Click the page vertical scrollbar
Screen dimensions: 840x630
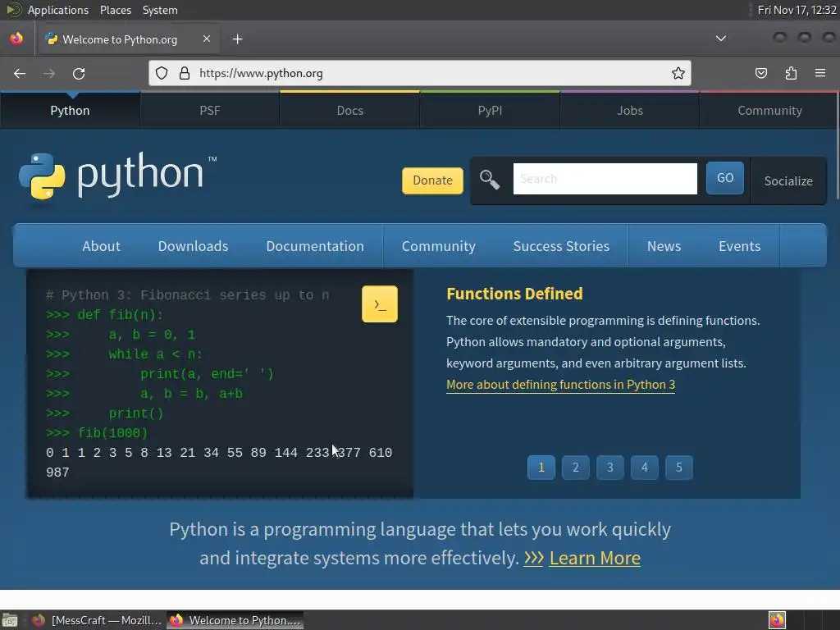tap(837, 144)
